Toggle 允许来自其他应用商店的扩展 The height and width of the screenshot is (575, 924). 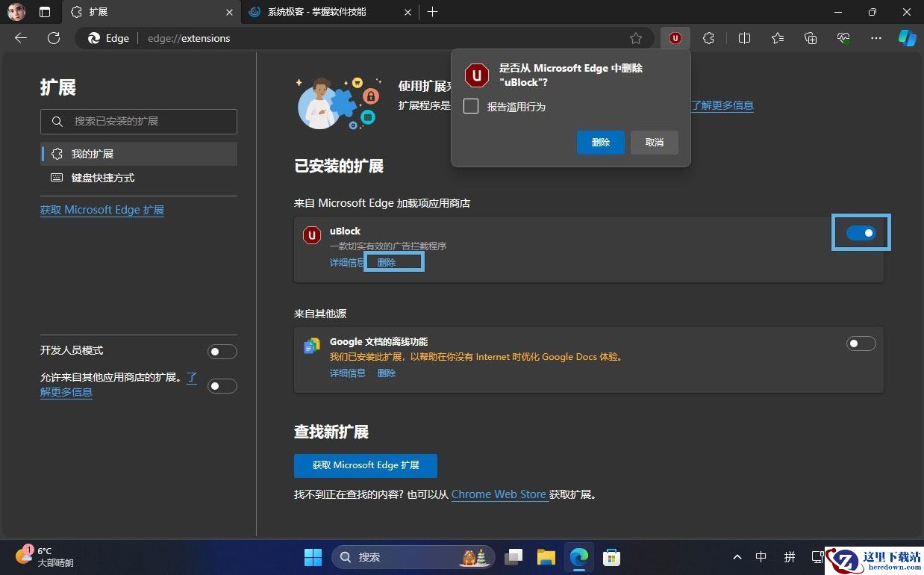tap(222, 386)
